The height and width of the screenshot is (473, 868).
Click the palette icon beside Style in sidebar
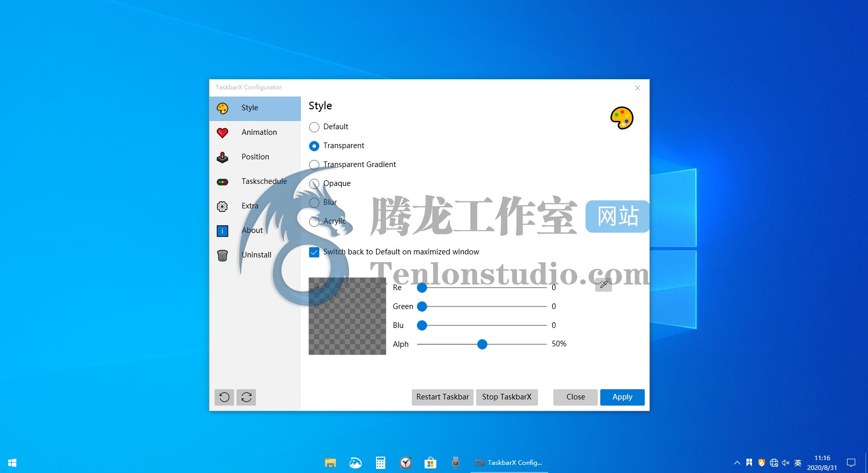click(222, 108)
